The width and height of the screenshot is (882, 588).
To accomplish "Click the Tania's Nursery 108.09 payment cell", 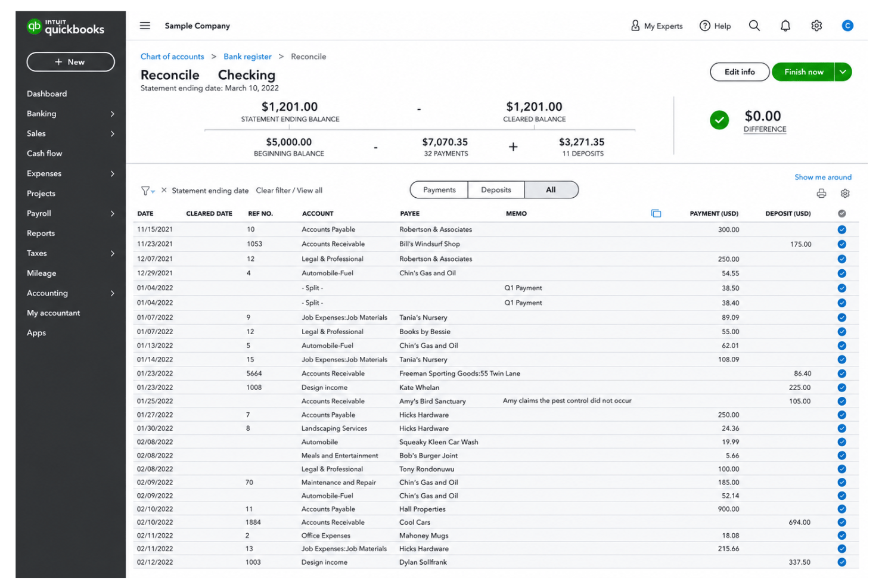I will pyautogui.click(x=729, y=360).
